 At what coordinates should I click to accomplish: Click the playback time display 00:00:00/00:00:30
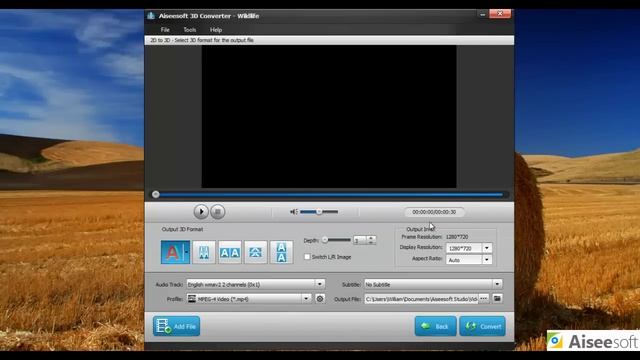tap(434, 212)
